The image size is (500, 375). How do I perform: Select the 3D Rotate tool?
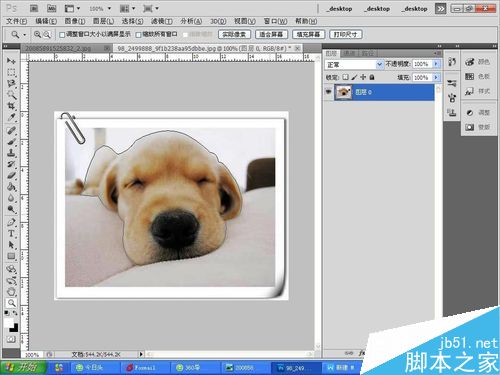point(11,269)
